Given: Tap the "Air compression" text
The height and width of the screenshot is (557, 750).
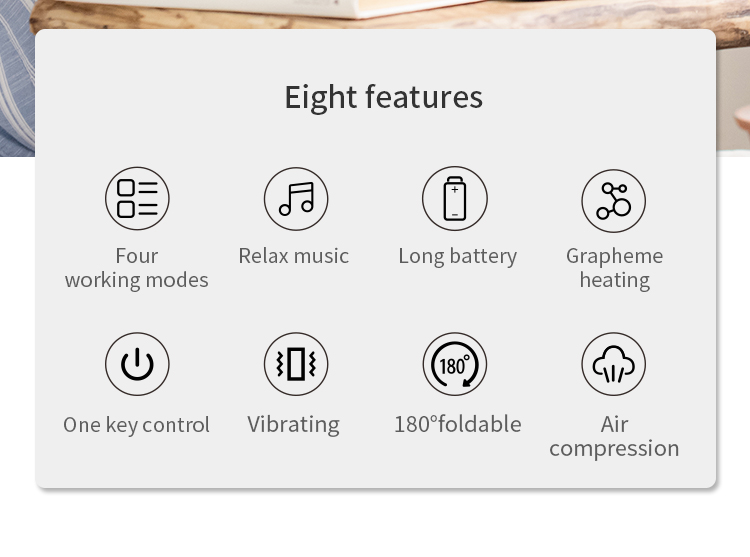Looking at the screenshot, I should [614, 436].
